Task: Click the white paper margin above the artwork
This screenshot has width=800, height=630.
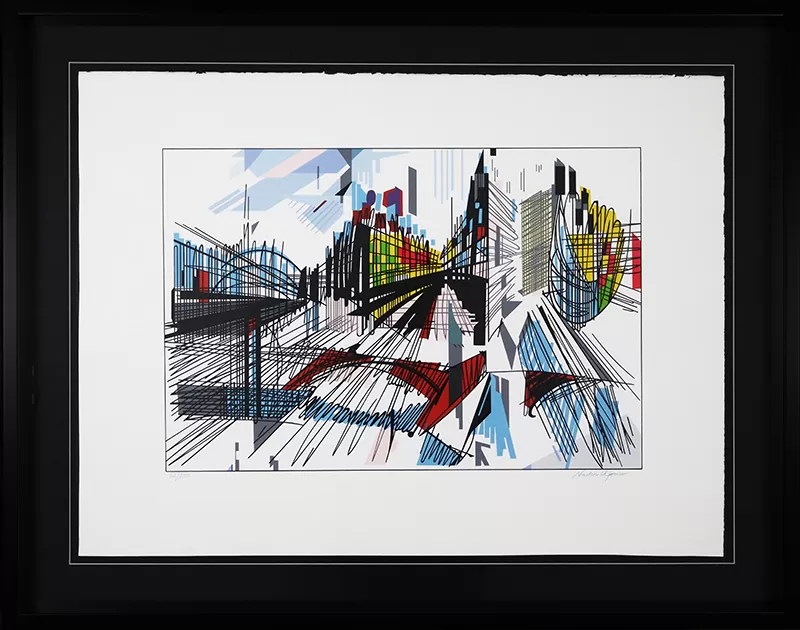Action: (400, 110)
